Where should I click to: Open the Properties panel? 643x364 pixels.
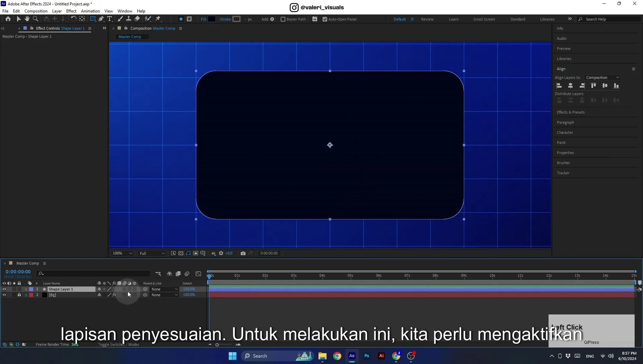(565, 153)
